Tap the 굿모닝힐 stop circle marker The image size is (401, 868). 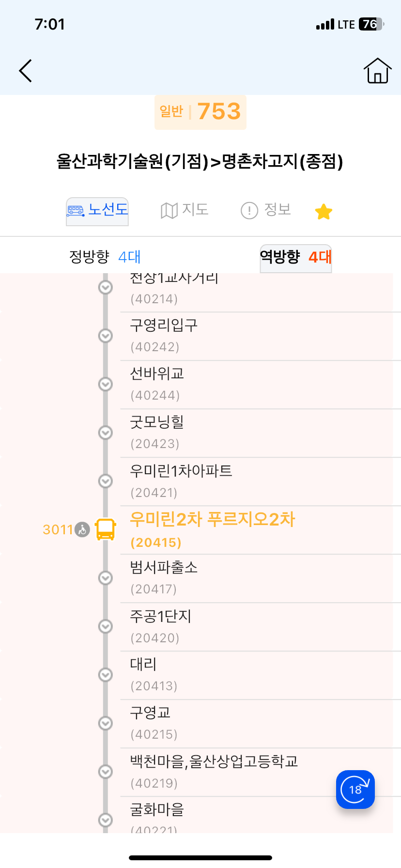[x=106, y=433]
